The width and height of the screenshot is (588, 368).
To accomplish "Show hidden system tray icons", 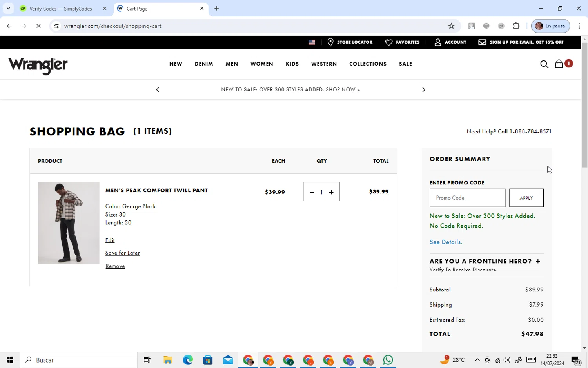I will coord(477,360).
